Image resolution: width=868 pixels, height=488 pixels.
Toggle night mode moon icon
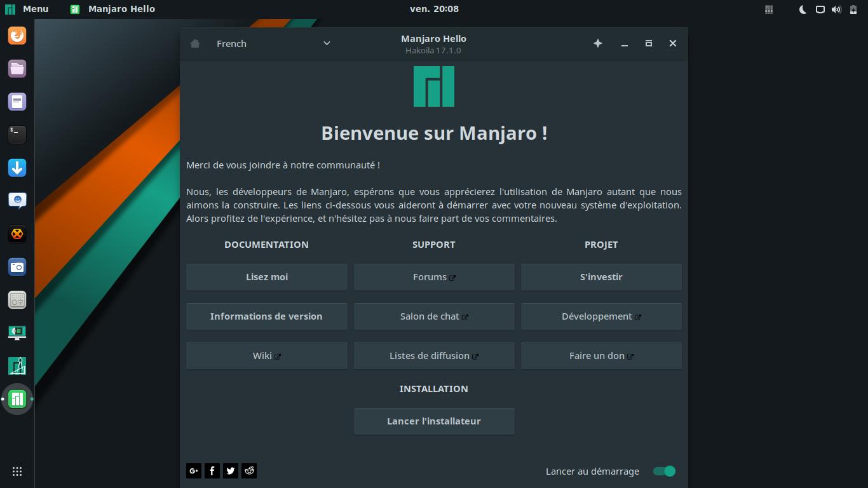(x=803, y=10)
